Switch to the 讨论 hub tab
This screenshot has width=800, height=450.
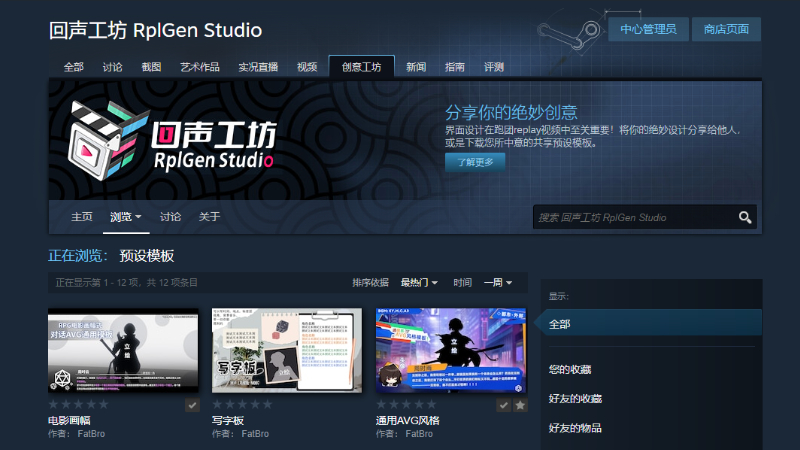112,67
